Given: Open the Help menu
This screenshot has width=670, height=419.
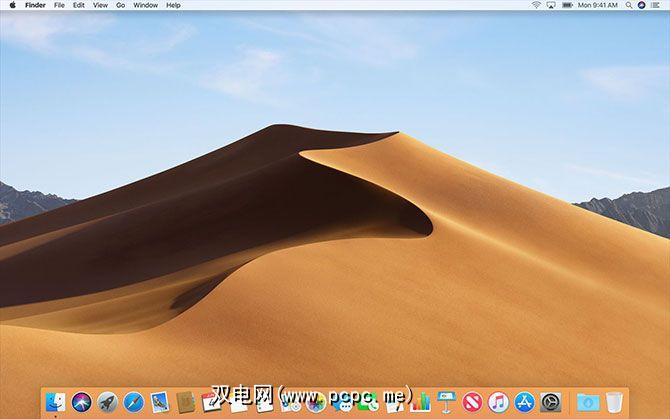Looking at the screenshot, I should click(x=173, y=5).
